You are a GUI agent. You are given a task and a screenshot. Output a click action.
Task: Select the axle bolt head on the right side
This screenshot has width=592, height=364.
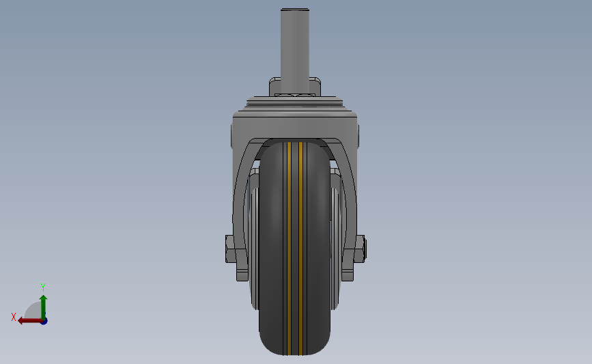(x=360, y=249)
